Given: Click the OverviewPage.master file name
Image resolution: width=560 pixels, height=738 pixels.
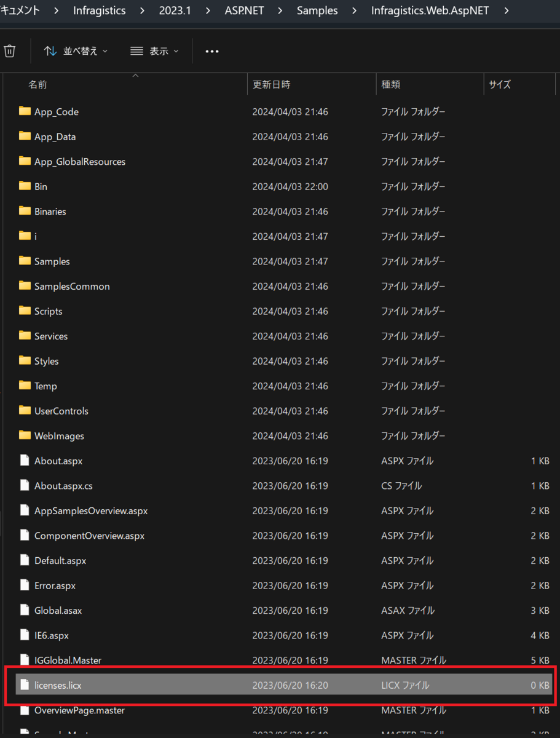Looking at the screenshot, I should click(79, 710).
